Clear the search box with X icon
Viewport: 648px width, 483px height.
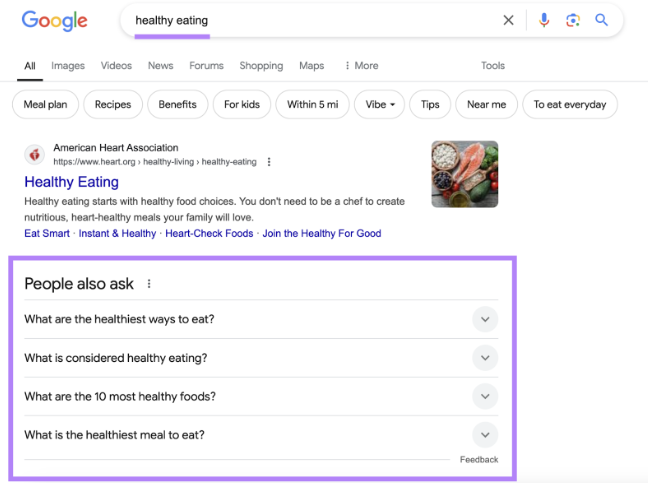point(508,20)
